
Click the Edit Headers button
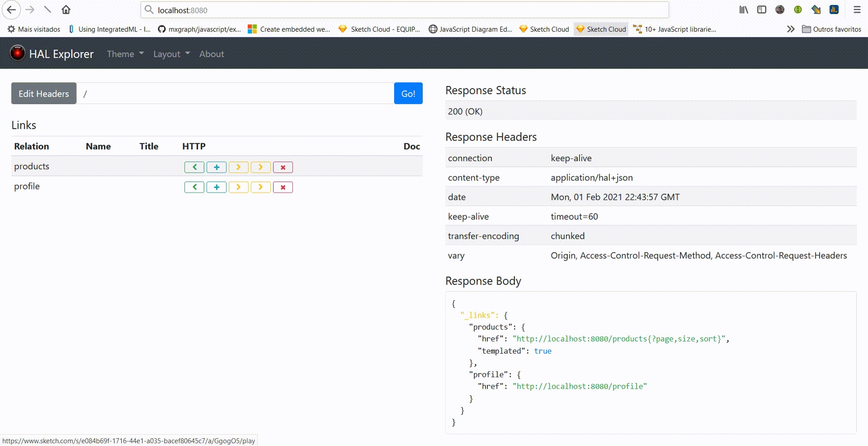44,94
